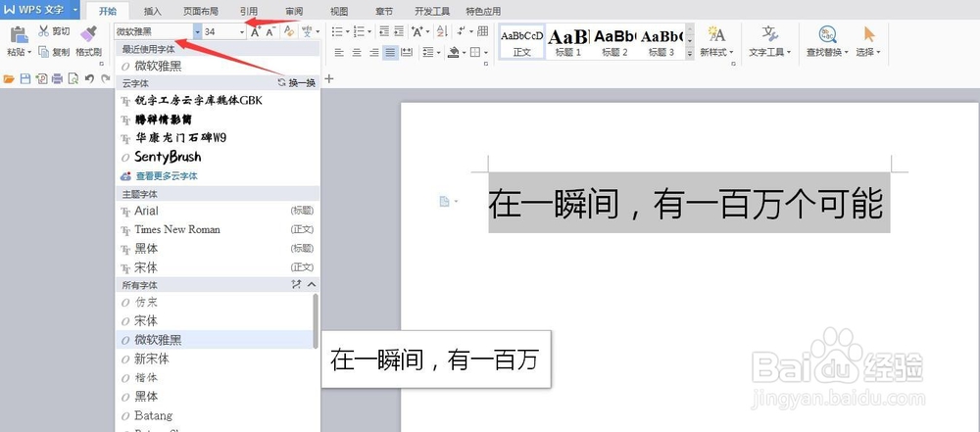Viewport: 980px width, 432px height.
Task: Click the font name input field
Action: click(154, 32)
